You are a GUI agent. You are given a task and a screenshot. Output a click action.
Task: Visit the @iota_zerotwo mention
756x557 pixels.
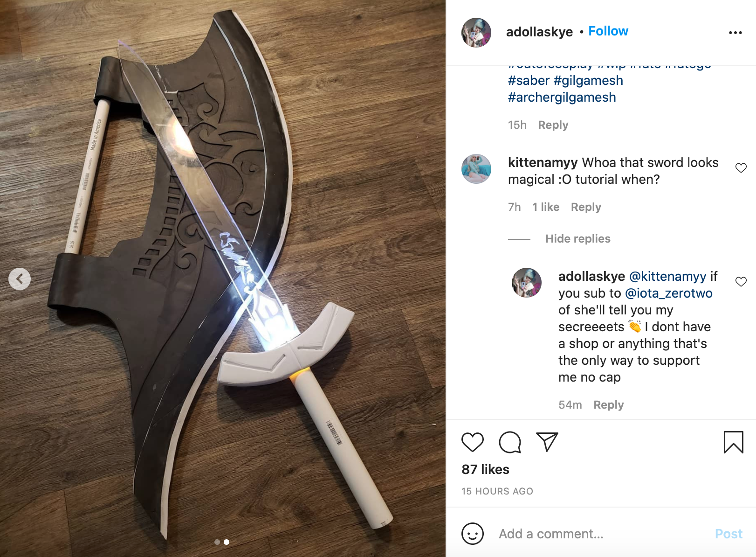[669, 293]
